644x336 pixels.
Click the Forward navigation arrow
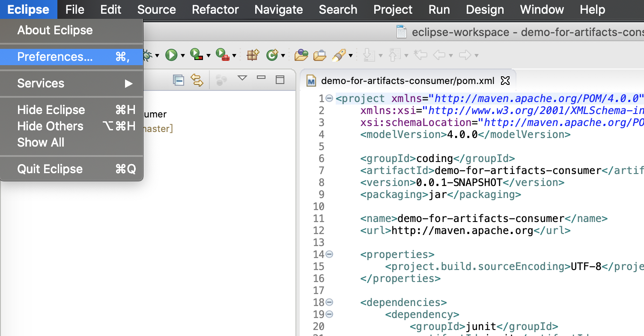(465, 55)
